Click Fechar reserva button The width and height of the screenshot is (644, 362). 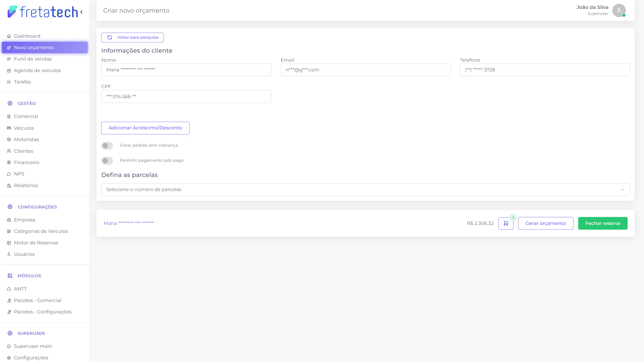pyautogui.click(x=603, y=223)
